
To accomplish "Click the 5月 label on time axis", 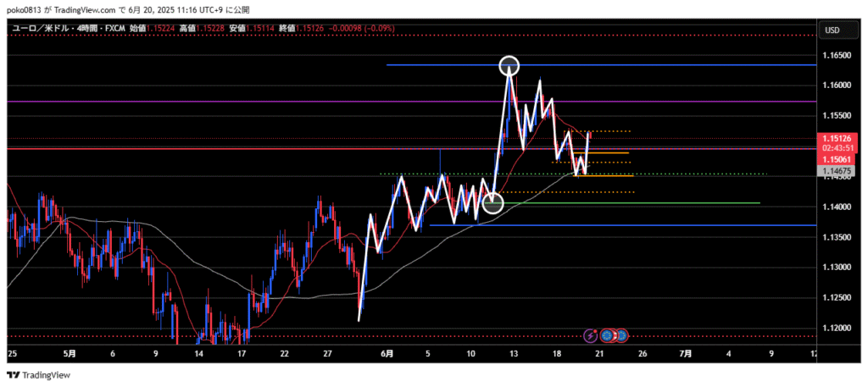I will coord(70,353).
